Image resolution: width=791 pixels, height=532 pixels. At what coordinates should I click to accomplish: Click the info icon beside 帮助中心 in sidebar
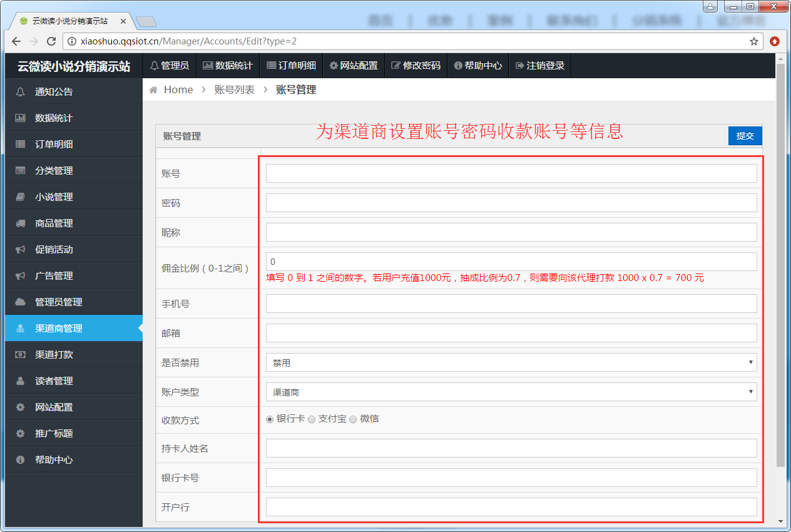pyautogui.click(x=21, y=459)
